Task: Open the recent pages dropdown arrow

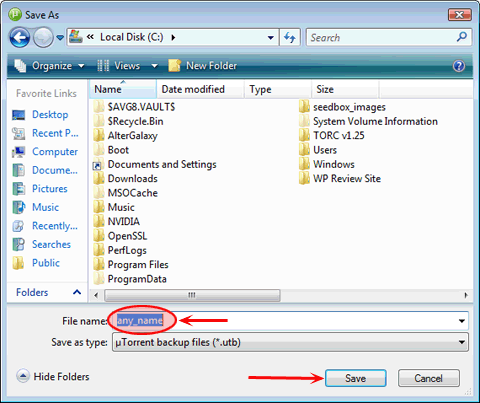Action: point(60,38)
